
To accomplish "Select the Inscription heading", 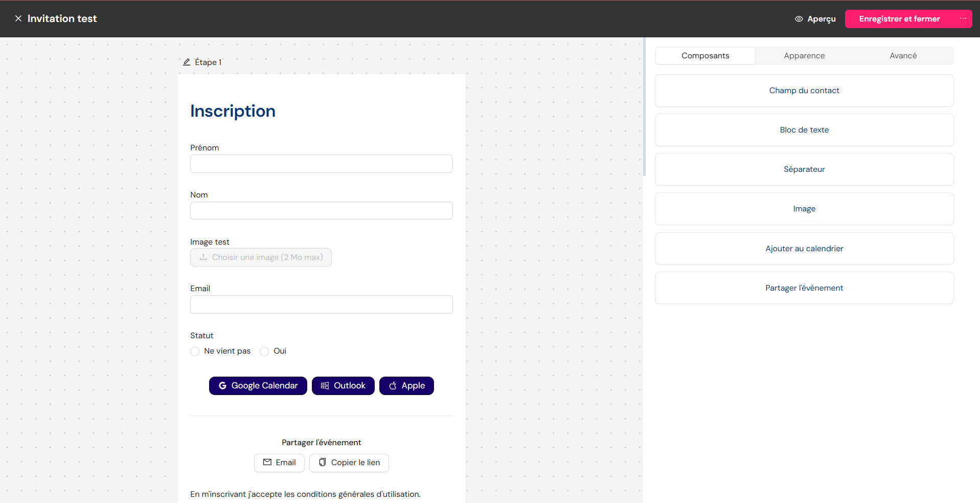I will pyautogui.click(x=233, y=111).
